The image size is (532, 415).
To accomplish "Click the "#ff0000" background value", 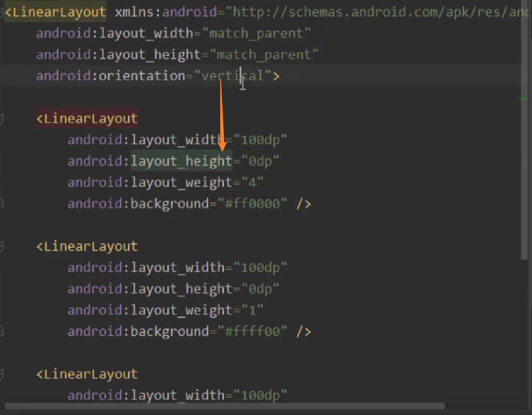I will tap(252, 204).
